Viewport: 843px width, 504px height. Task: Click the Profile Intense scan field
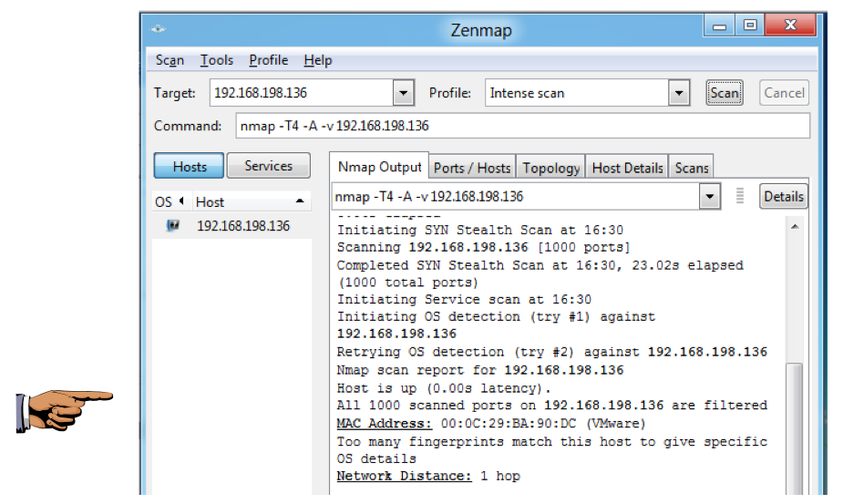tap(577, 93)
